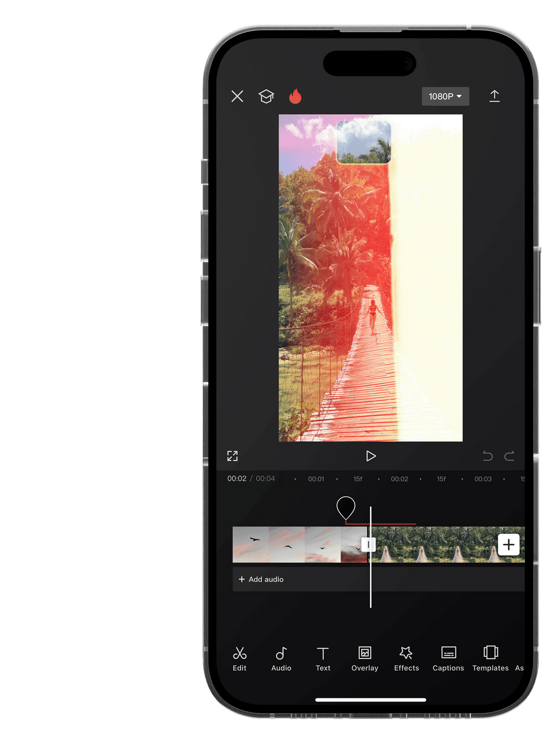Open the Edit scissors tool
Image resolution: width=560 pixels, height=743 pixels.
240,658
